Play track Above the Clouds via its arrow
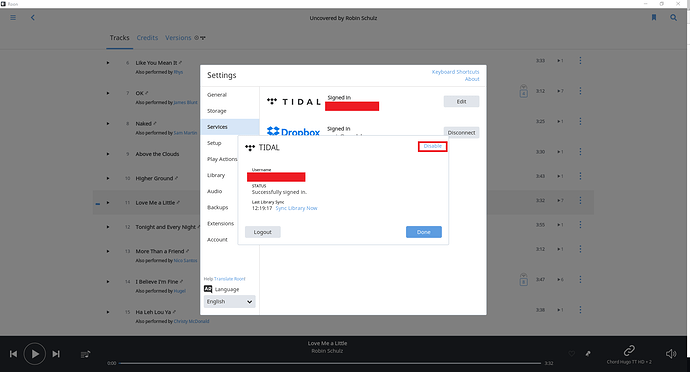This screenshot has height=372, width=690. (x=108, y=154)
